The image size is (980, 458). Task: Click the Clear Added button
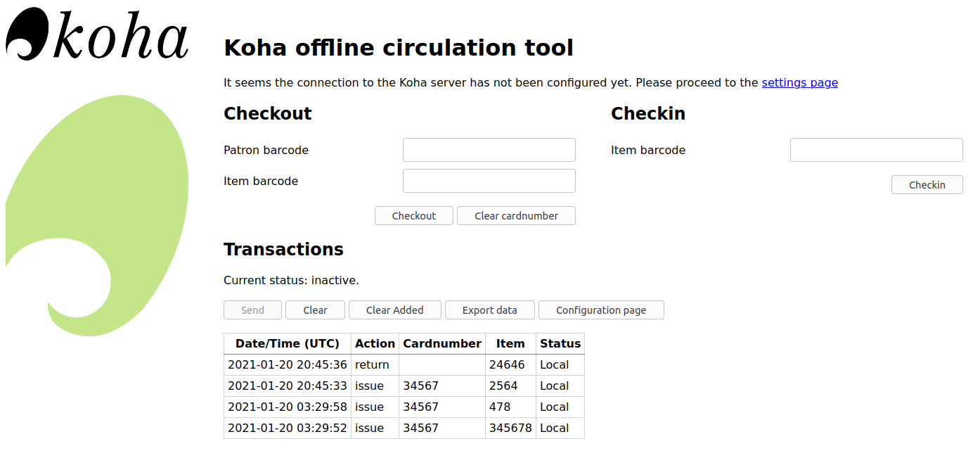394,310
